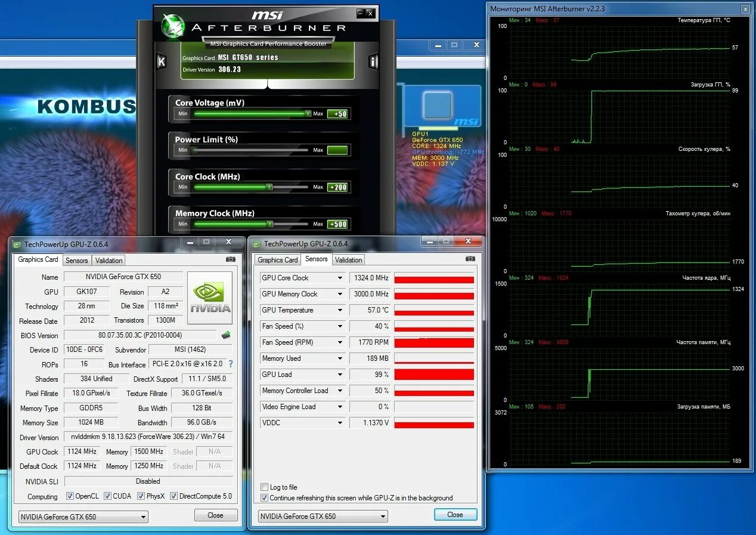This screenshot has width=756, height=535.
Task: Open the Fan Speed (%) sensor dropdown
Action: [x=340, y=326]
